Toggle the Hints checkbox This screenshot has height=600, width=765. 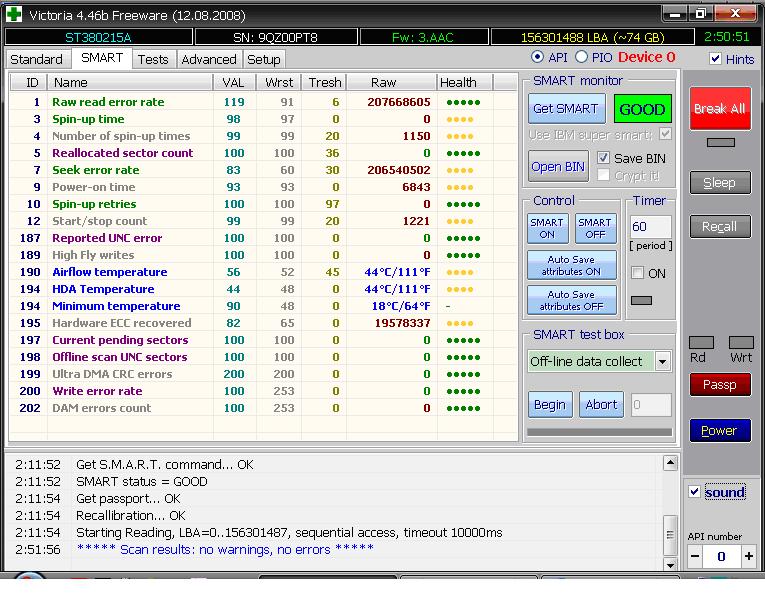[x=715, y=59]
